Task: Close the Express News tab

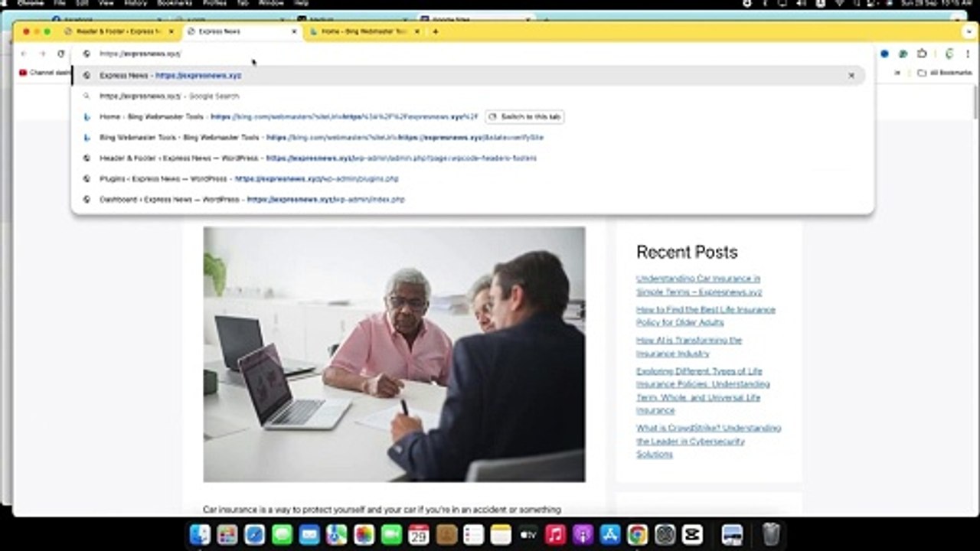Action: [x=294, y=31]
